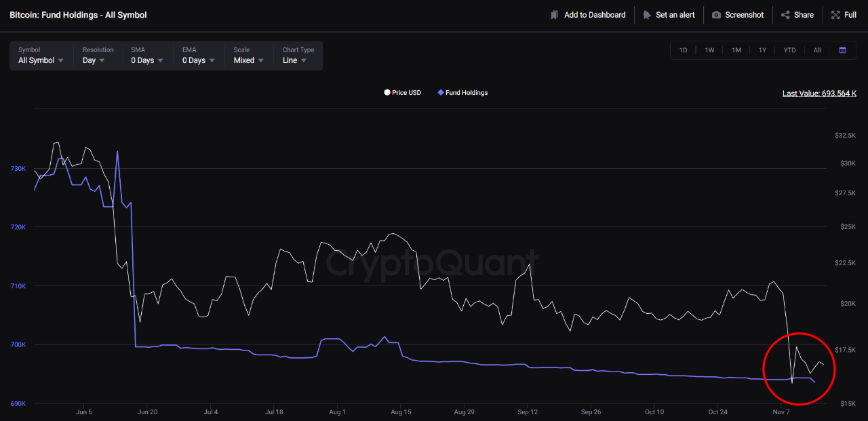Click the Screenshot camera icon
Viewport: 868px width, 421px height.
click(x=716, y=15)
